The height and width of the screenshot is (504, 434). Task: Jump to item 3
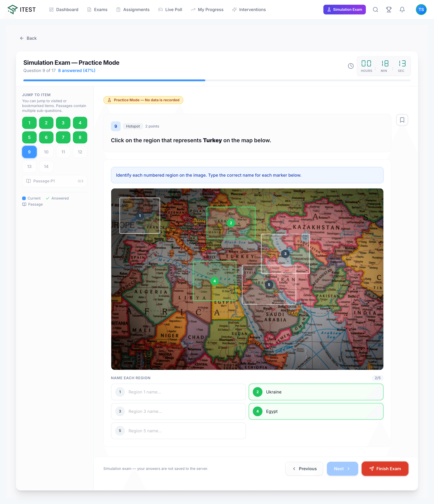tap(63, 123)
